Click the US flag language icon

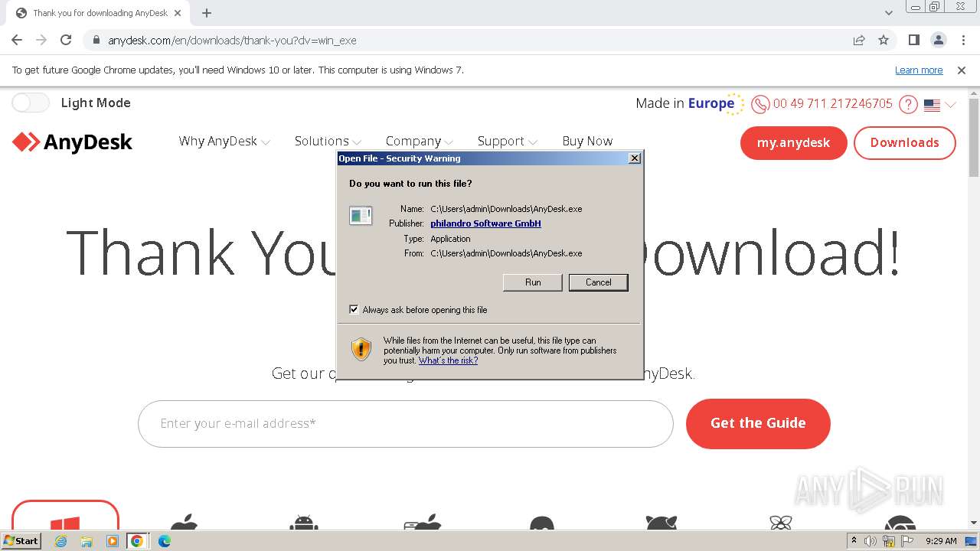click(x=932, y=105)
